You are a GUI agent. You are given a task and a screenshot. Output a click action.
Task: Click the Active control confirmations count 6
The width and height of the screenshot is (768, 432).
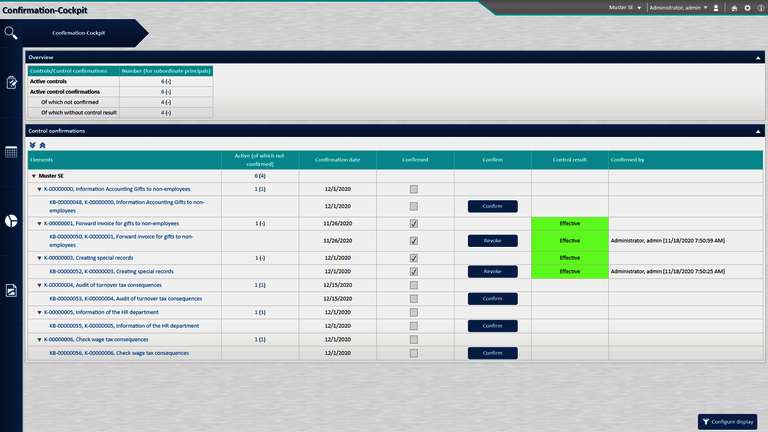[163, 92]
